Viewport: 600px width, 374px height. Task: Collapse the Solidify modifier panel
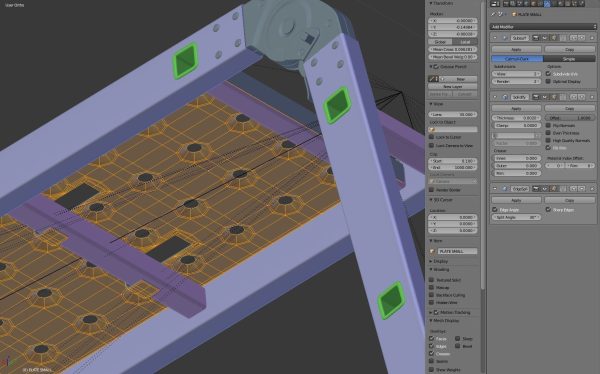pyautogui.click(x=495, y=97)
